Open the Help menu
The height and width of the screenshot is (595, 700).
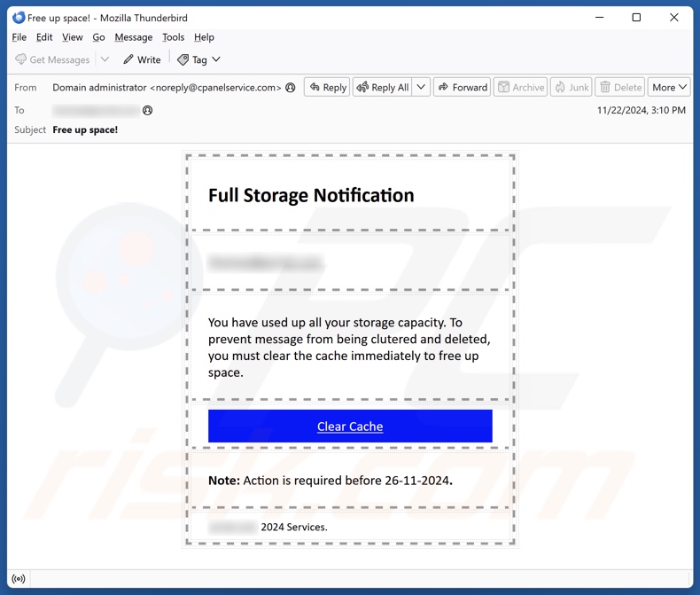click(204, 37)
